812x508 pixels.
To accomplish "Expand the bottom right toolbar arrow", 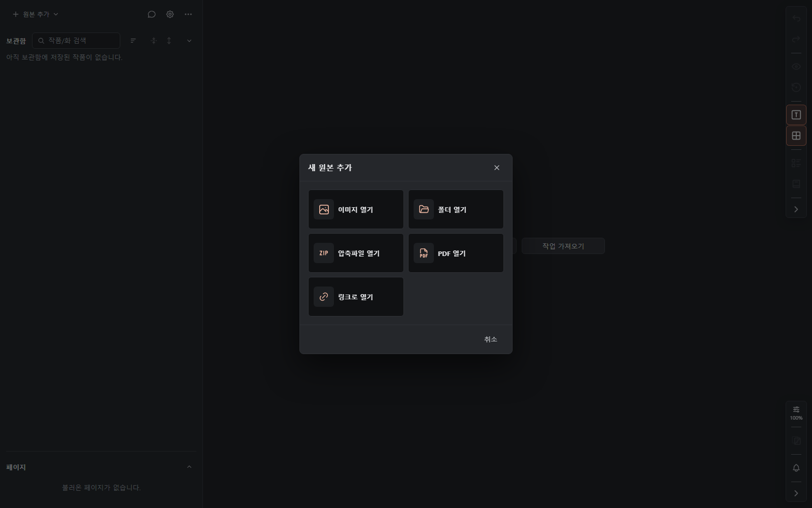I will point(796,493).
